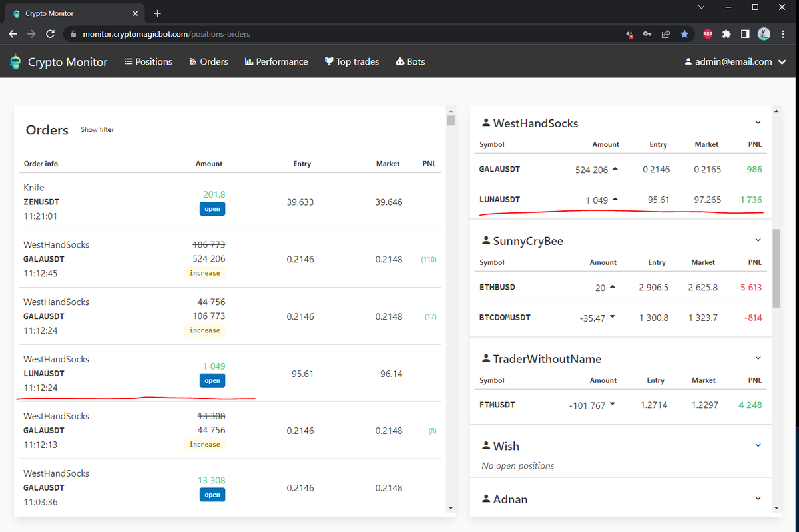Select the Crypto Monitor browser tab
Screen dimensions: 799x532
point(73,13)
